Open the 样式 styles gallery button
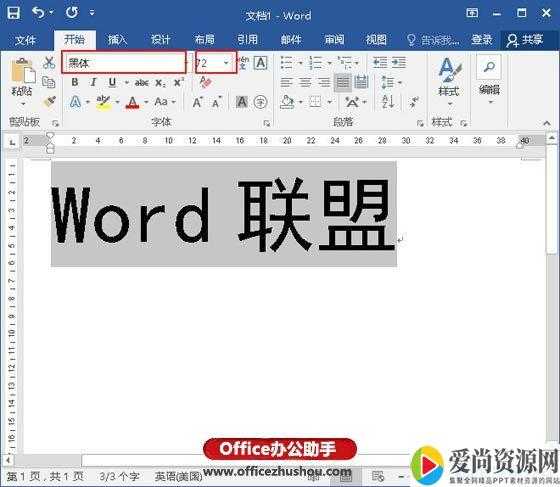 [449, 82]
